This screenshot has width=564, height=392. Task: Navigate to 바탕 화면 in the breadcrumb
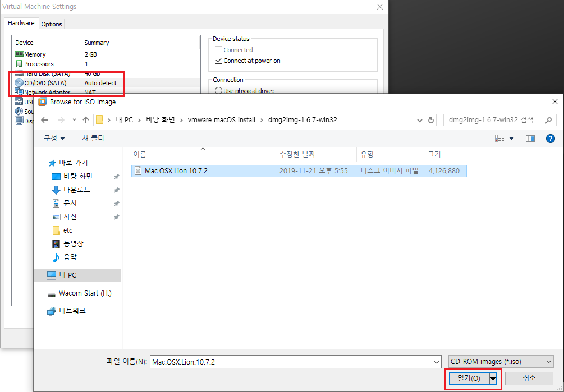pyautogui.click(x=161, y=120)
